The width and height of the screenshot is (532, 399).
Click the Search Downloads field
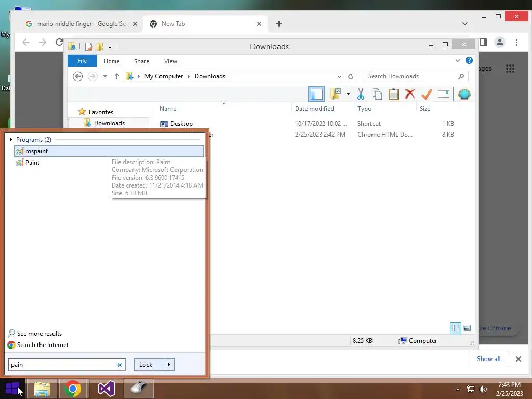point(416,76)
